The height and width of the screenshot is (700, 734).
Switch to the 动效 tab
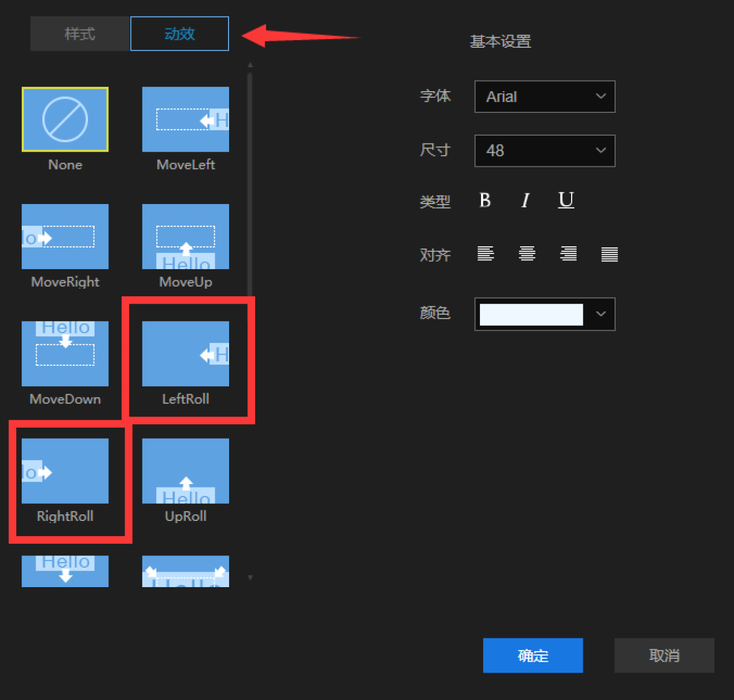pos(179,33)
